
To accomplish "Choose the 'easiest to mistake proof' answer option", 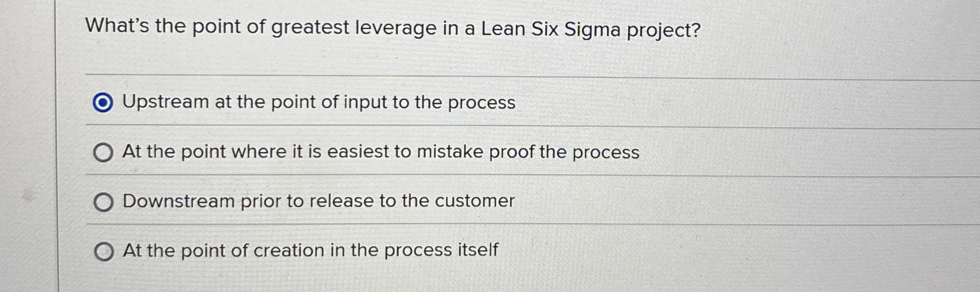I will click(x=105, y=153).
